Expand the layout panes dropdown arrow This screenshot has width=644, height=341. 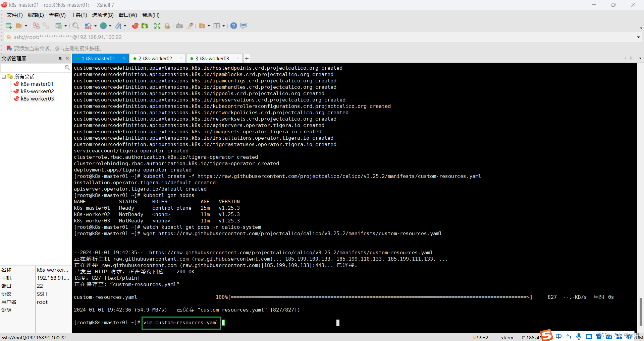tap(223, 26)
